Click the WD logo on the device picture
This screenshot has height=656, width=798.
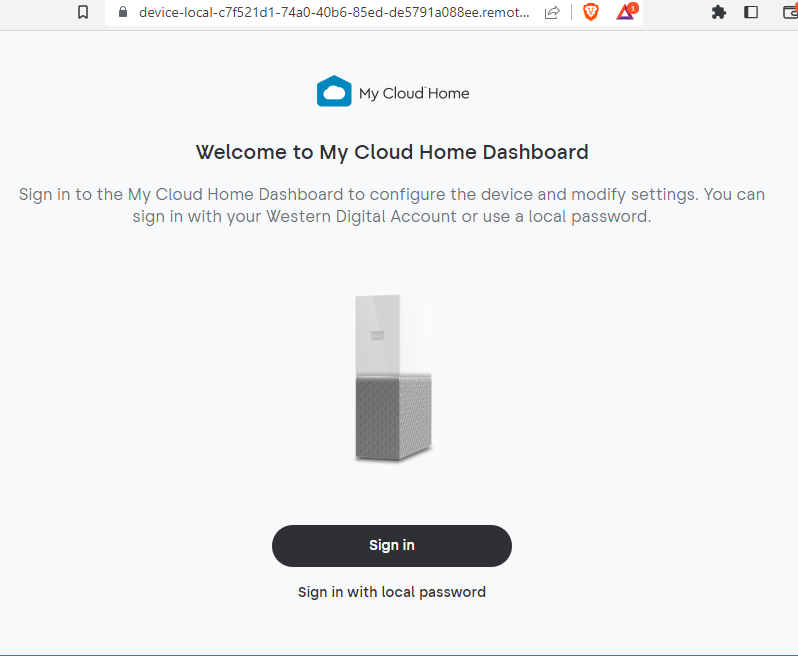coord(379,332)
